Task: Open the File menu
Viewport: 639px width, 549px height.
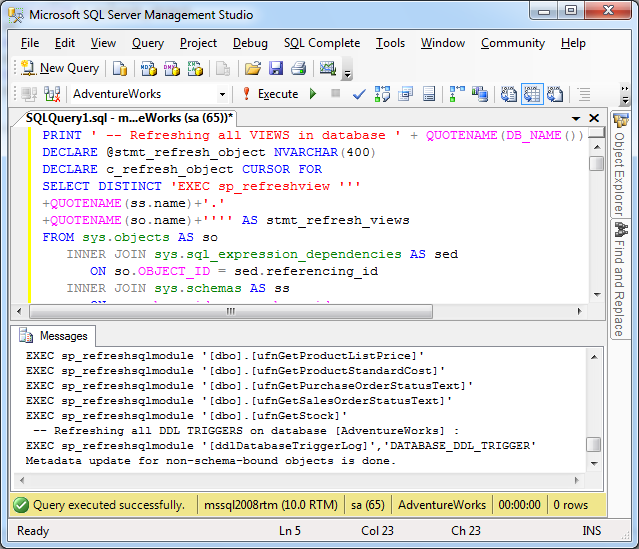Action: point(30,43)
